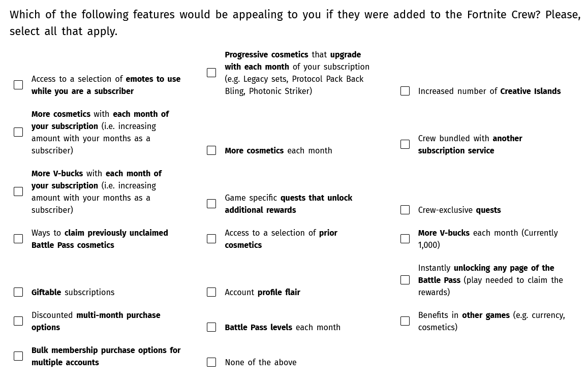Check Instantly unlocking any Battle Pass page
Viewport: 588px width, 384px height.
tap(405, 280)
